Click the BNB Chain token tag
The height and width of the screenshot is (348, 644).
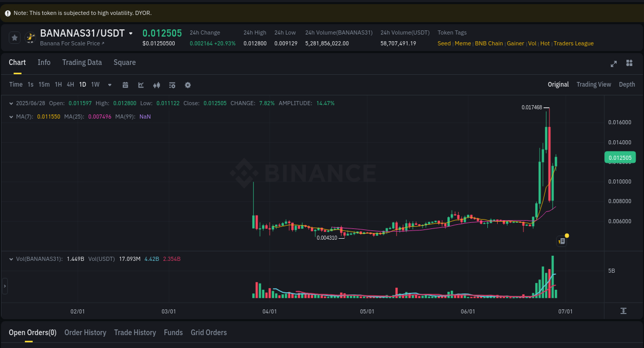[x=488, y=43]
